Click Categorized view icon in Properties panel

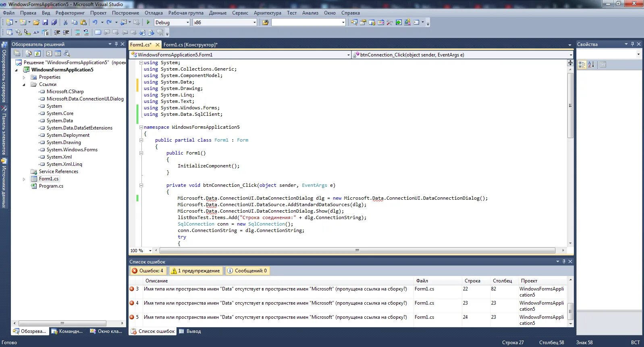[x=582, y=65]
